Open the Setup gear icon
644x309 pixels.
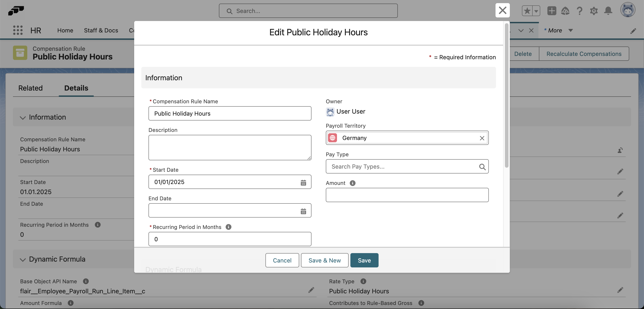(x=594, y=11)
